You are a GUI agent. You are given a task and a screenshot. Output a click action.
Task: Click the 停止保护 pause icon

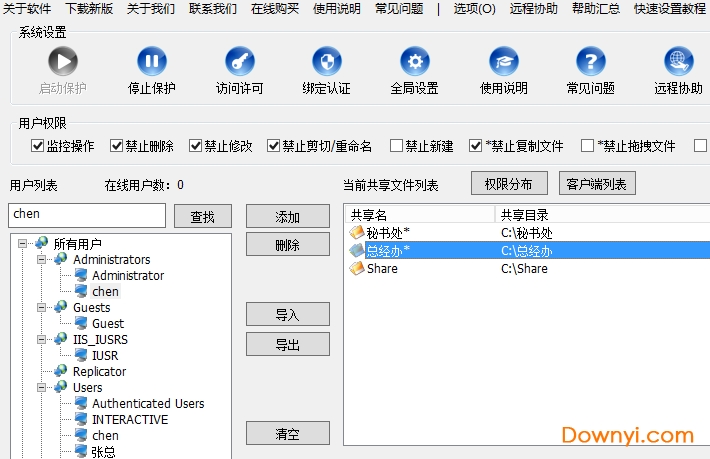click(152, 61)
